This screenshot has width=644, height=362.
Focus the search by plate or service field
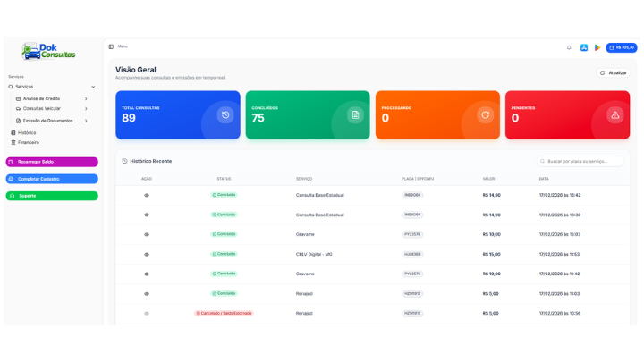click(x=583, y=162)
